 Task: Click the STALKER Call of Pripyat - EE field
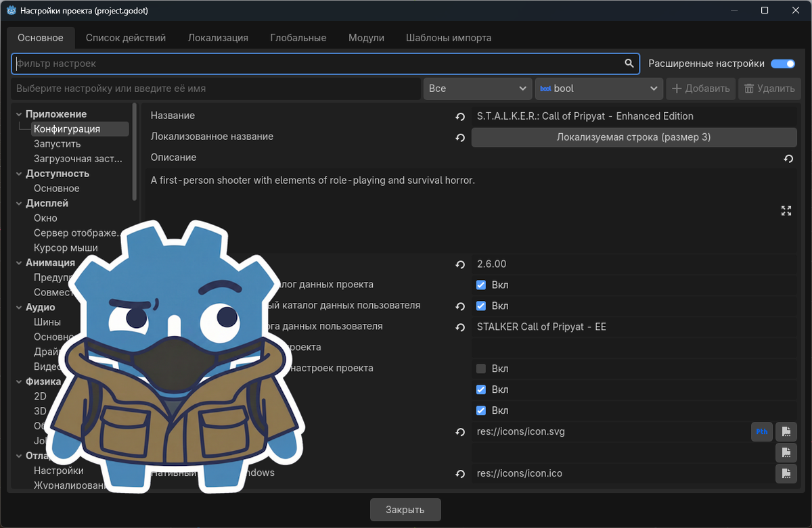click(x=634, y=327)
